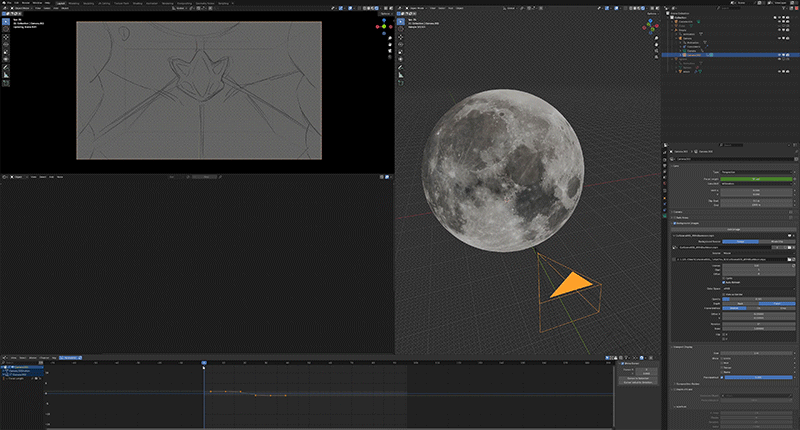Click the navigation gizmo in moon viewport
Viewport: 800px width, 430px height.
point(651,26)
